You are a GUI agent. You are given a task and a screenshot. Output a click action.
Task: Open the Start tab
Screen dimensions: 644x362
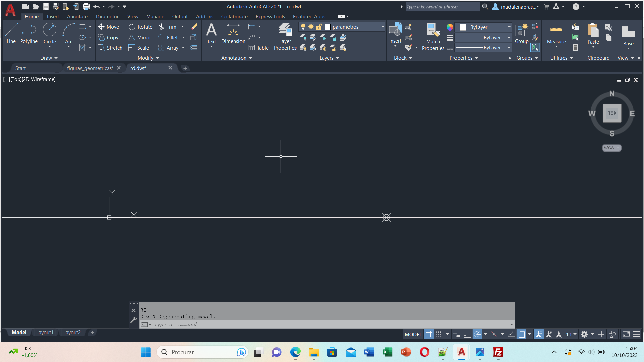[x=20, y=68]
